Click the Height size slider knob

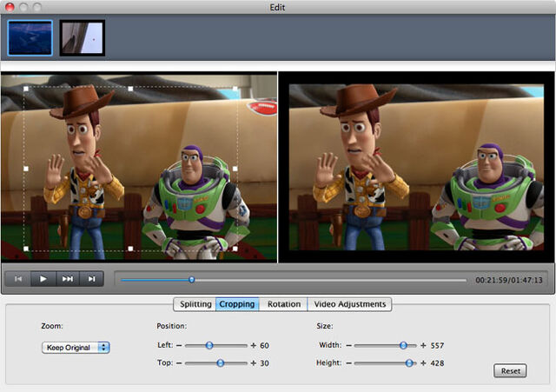click(x=409, y=363)
